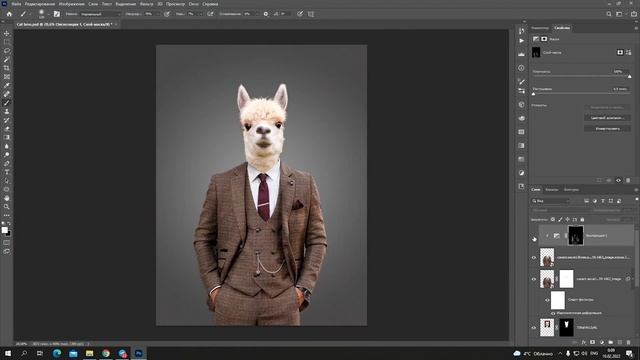Open the Histogram panel icon in dock
640x360 pixels.
click(x=521, y=54)
